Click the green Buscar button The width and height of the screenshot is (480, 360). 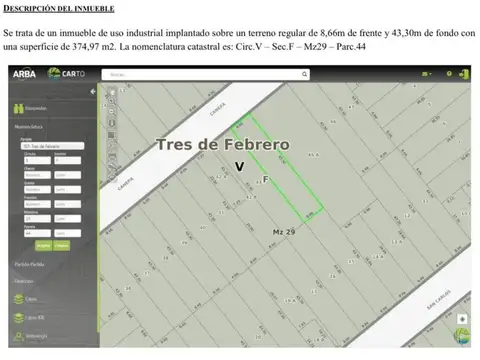(x=43, y=246)
